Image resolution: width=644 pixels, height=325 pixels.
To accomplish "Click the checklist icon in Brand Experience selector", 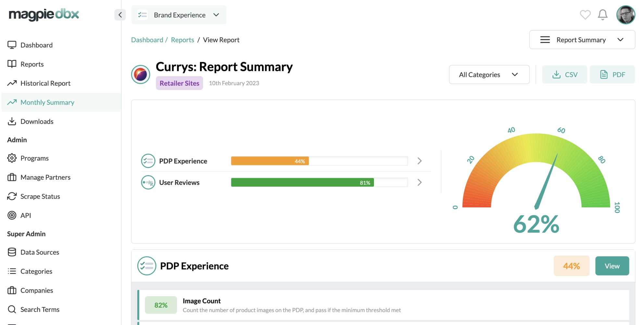I will [142, 15].
